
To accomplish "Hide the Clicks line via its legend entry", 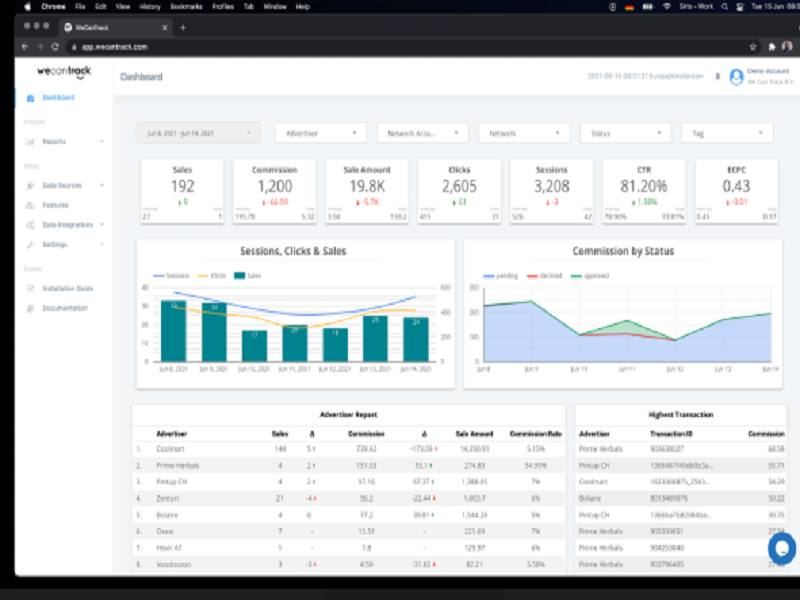I will click(212, 274).
